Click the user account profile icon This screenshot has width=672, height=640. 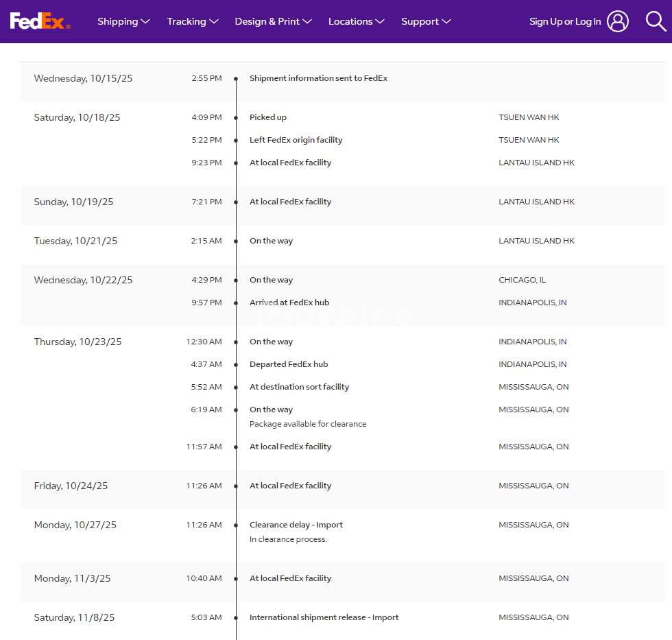pyautogui.click(x=617, y=21)
